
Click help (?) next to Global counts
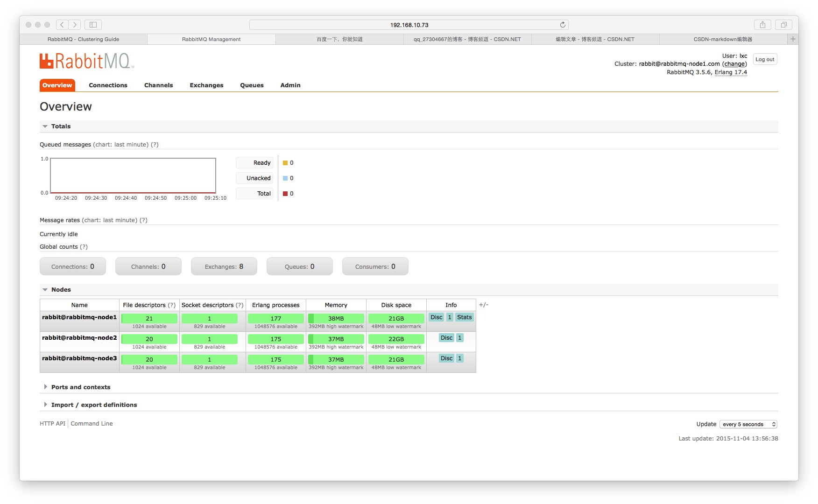pyautogui.click(x=84, y=247)
